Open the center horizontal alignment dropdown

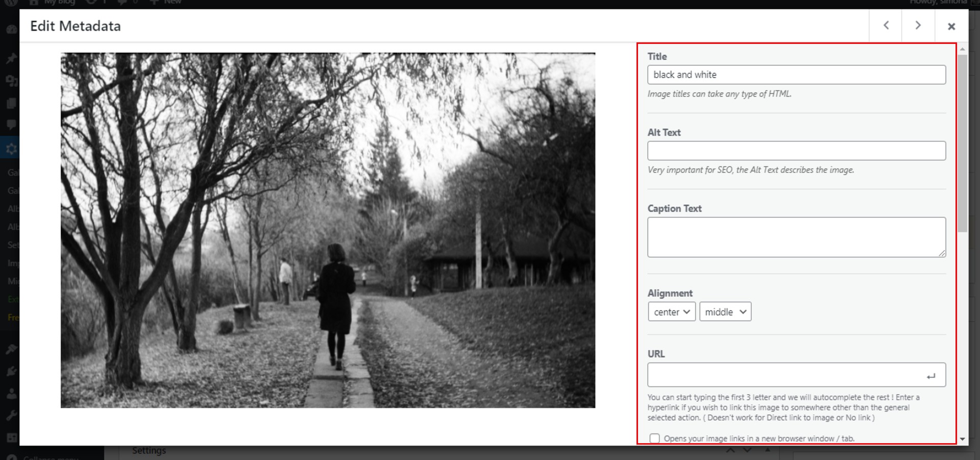coord(672,311)
